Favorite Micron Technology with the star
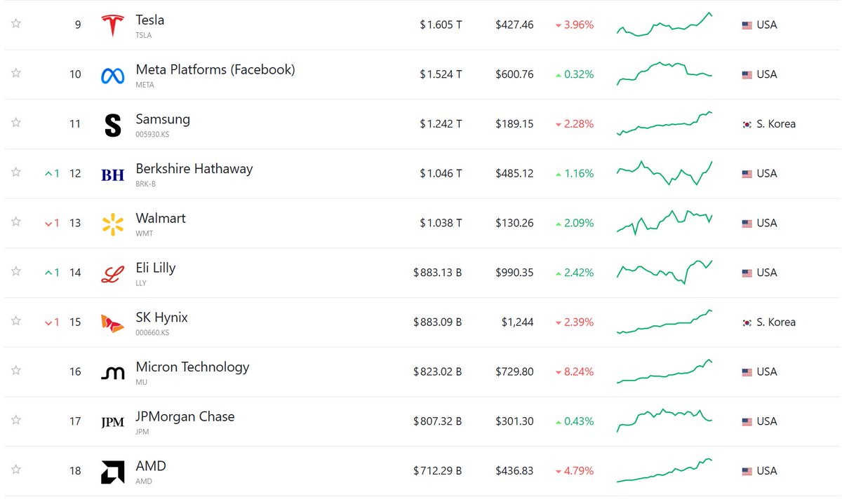This screenshot has width=842, height=504. pyautogui.click(x=16, y=370)
